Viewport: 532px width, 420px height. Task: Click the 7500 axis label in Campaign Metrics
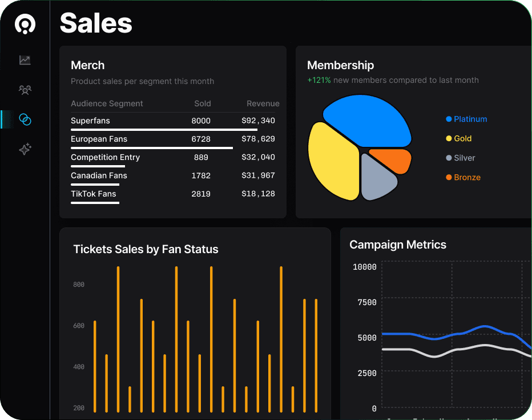(x=367, y=302)
